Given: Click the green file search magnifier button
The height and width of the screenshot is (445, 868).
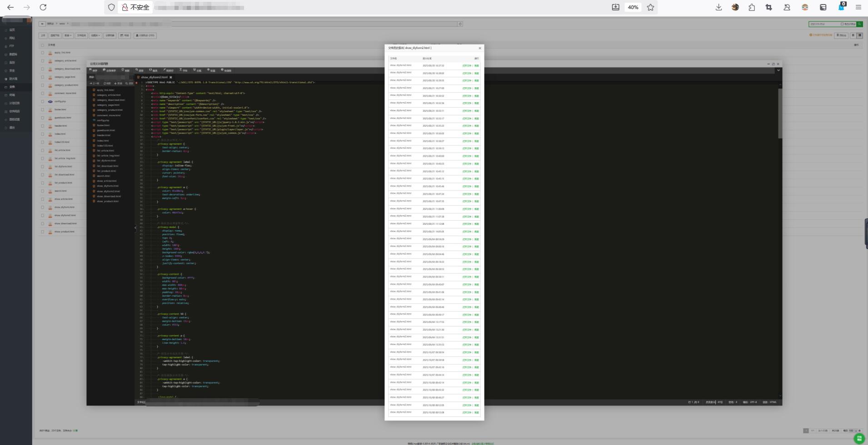Looking at the screenshot, I should [859, 24].
